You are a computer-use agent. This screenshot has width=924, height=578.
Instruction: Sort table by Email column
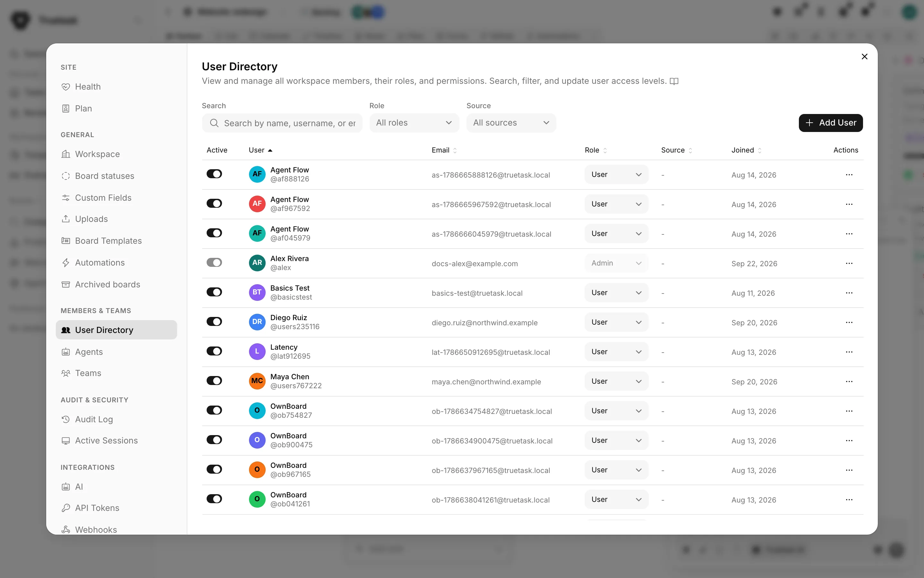click(444, 150)
